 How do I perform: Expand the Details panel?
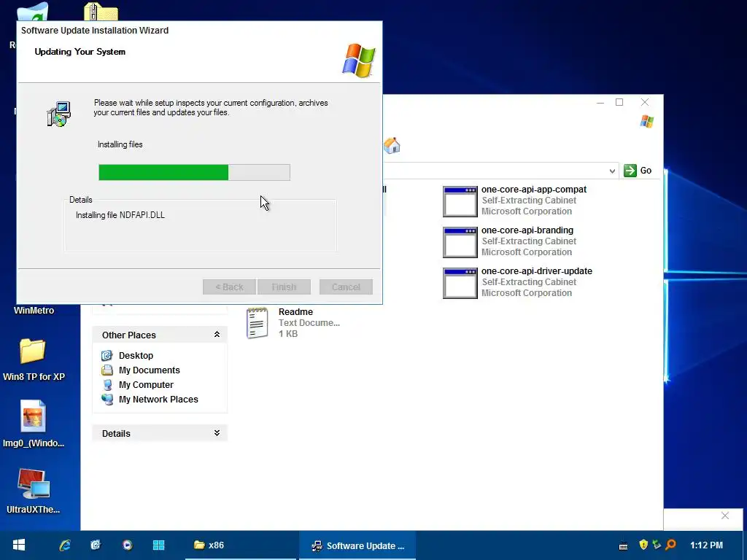click(217, 433)
